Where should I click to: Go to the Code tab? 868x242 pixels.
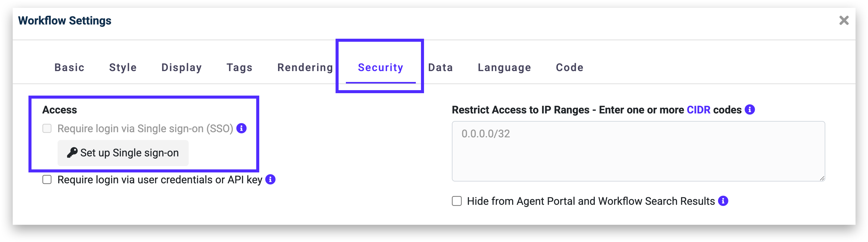pyautogui.click(x=569, y=68)
